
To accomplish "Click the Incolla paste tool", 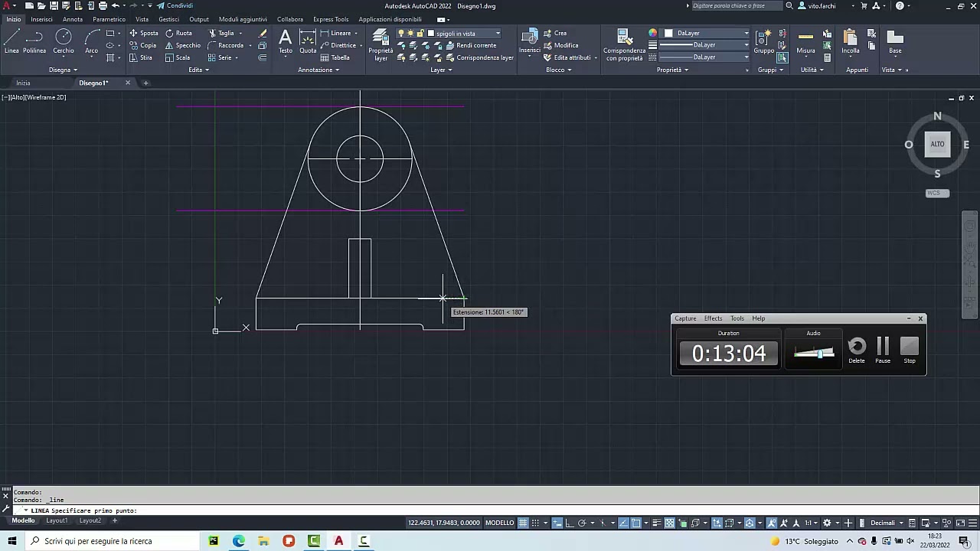I will tap(850, 41).
